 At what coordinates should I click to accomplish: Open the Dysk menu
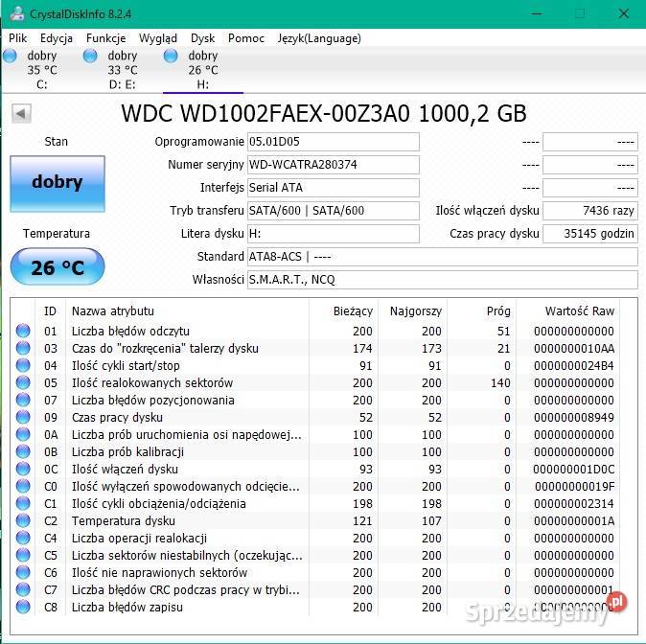click(202, 38)
